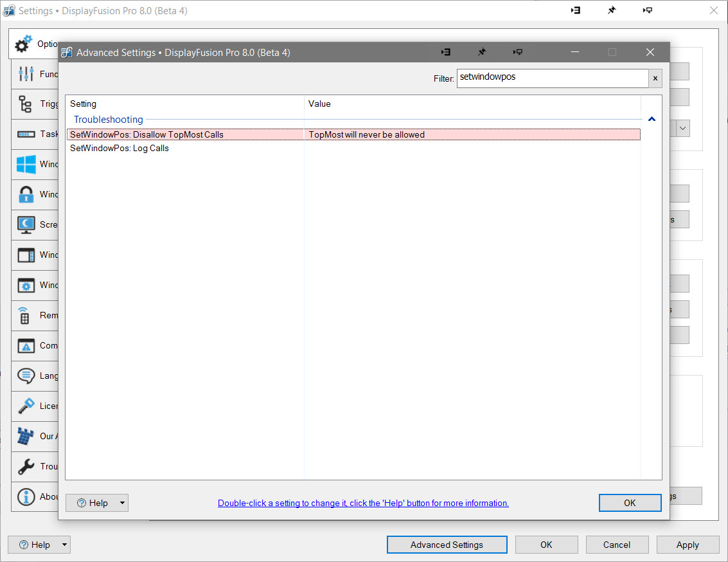Open the Languages speech bubble icon
728x562 pixels.
[26, 376]
